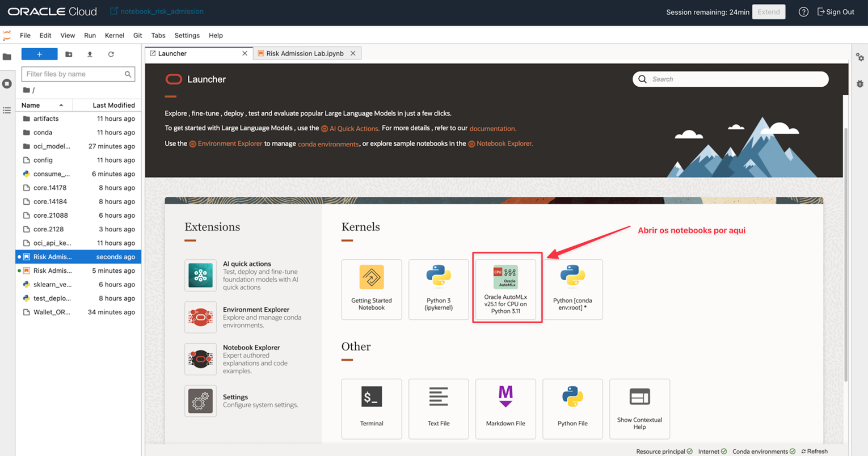
Task: Sort files by Last Modified column
Action: 113,105
